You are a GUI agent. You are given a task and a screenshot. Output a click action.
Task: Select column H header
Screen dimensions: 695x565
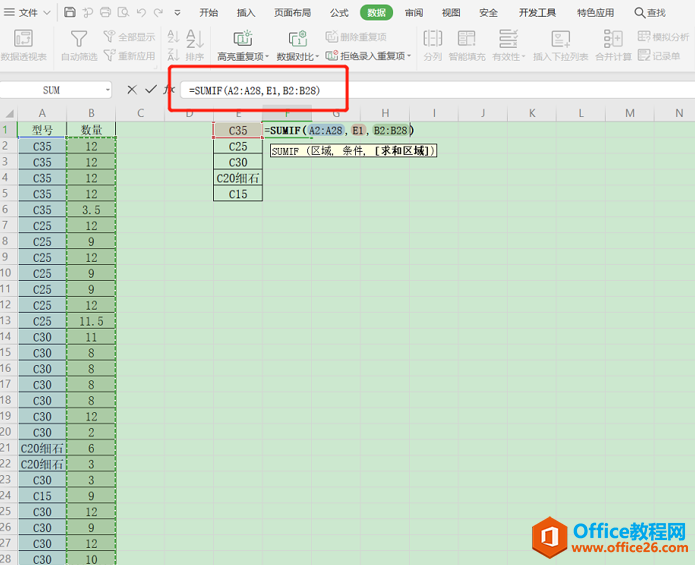385,113
